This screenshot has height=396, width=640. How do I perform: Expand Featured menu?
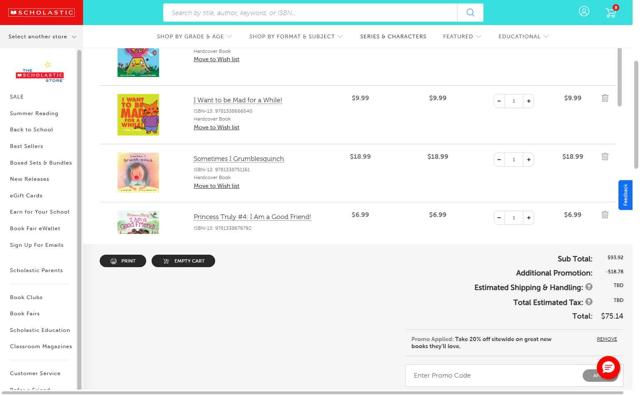(x=462, y=36)
